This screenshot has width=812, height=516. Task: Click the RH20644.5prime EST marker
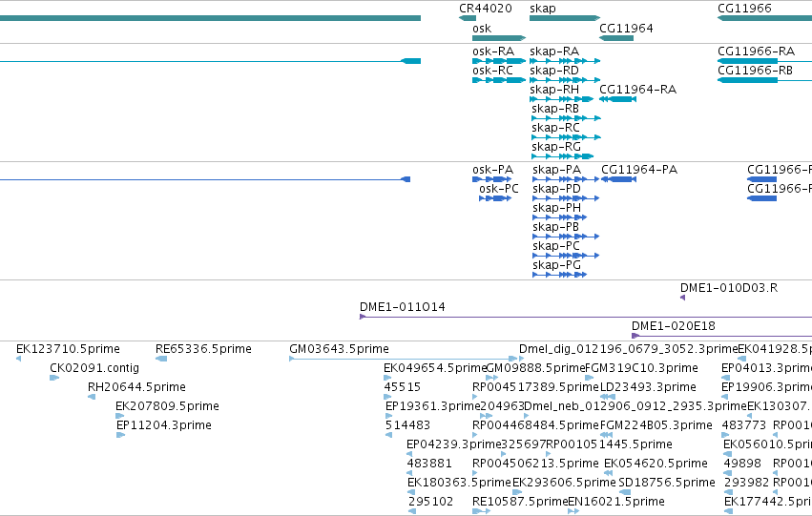92,397
